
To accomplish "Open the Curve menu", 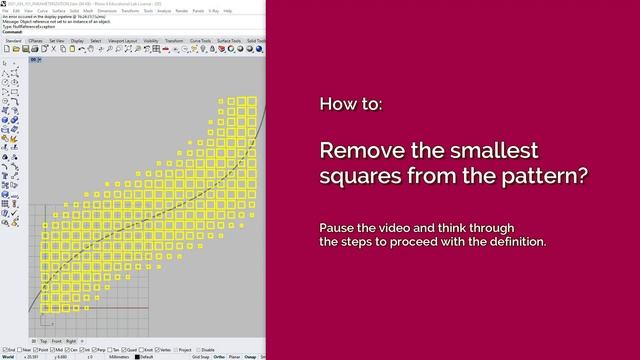I will [x=42, y=11].
